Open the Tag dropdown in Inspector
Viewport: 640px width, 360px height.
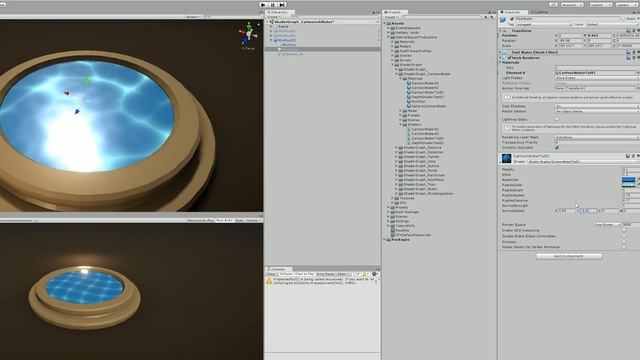[x=544, y=24]
